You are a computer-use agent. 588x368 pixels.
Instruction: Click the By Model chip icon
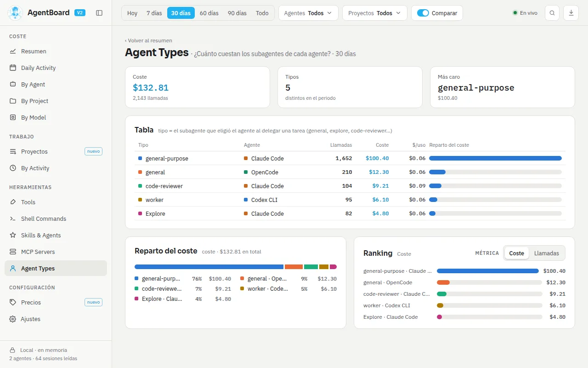coord(13,117)
